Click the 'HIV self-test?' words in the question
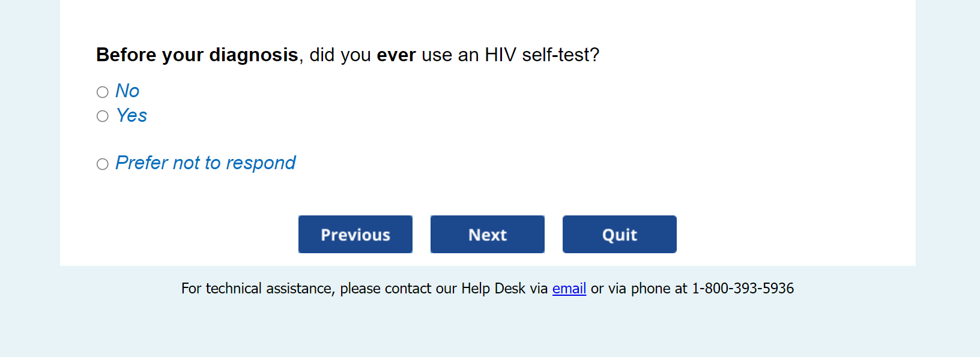This screenshot has width=980, height=357. [542, 55]
